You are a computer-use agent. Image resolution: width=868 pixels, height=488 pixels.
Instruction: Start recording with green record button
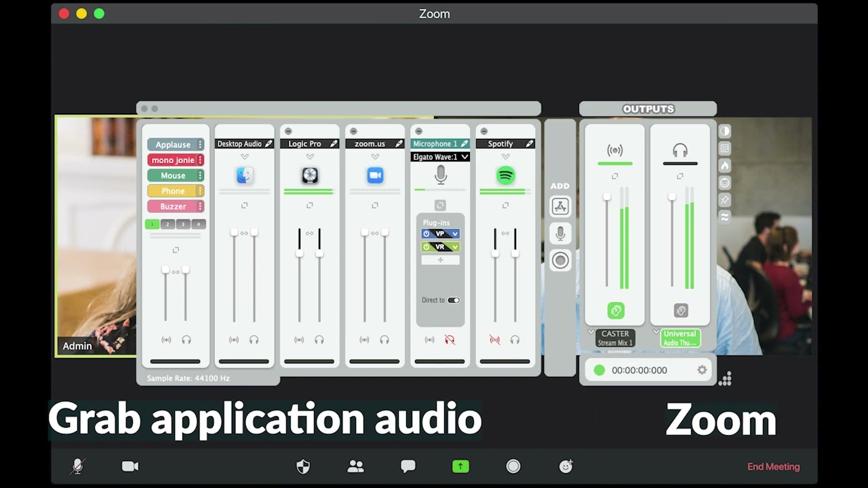pyautogui.click(x=599, y=370)
